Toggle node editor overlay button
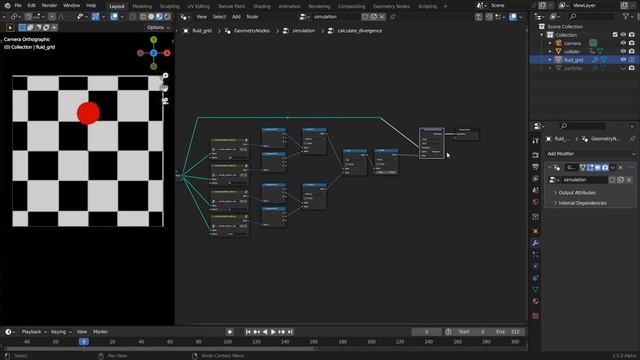The width and height of the screenshot is (640, 360). (513, 17)
